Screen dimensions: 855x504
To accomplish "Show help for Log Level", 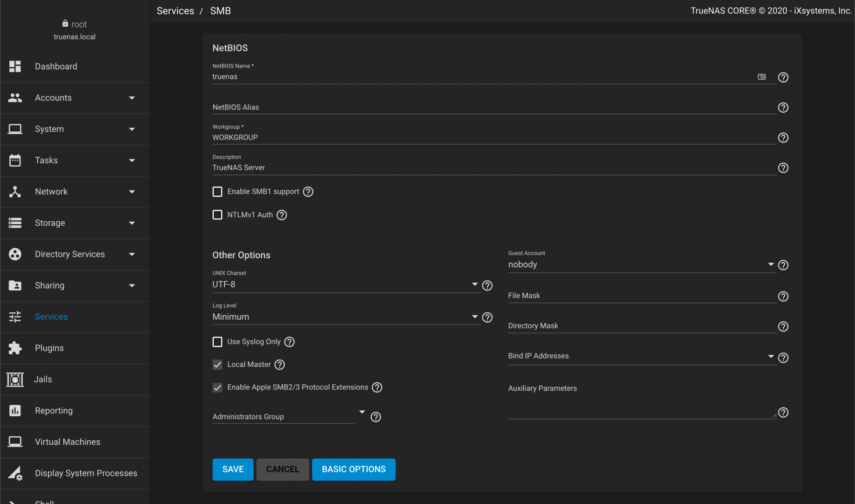I will 488,317.
